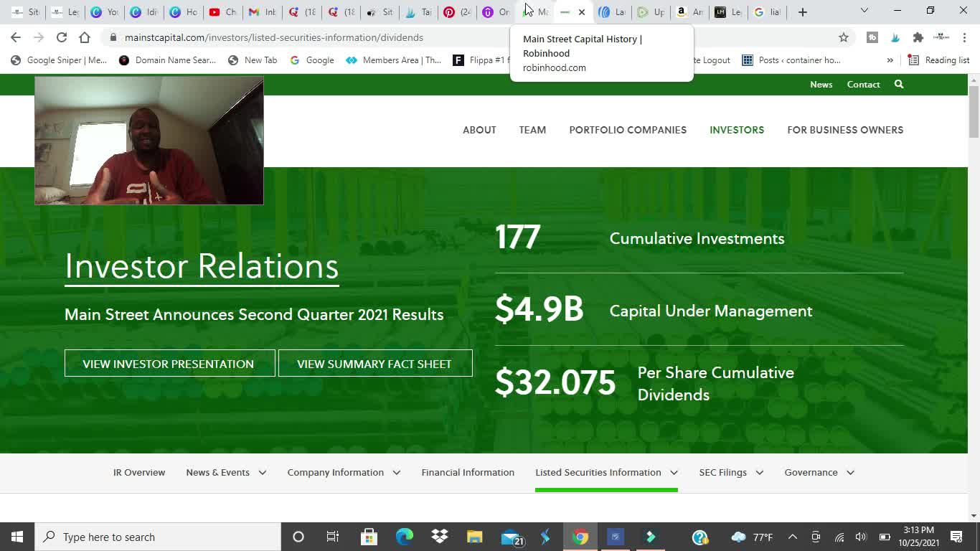Screen dimensions: 980x551
Task: Open the browser home page icon
Action: pyautogui.click(x=85, y=37)
